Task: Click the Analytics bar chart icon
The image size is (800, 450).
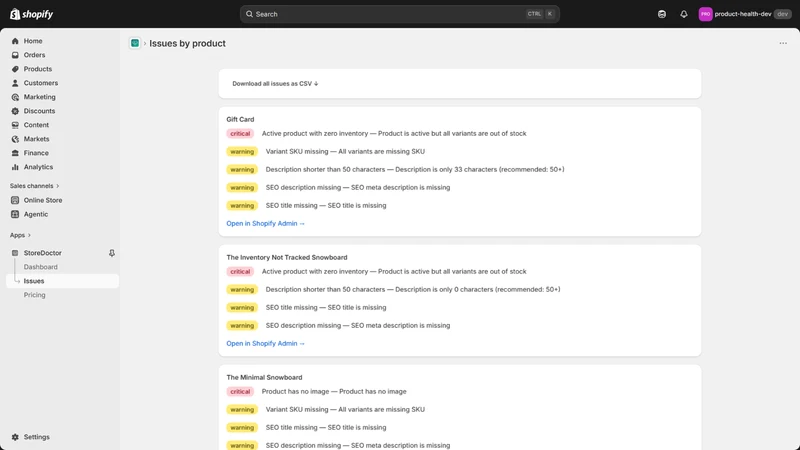Action: point(15,167)
